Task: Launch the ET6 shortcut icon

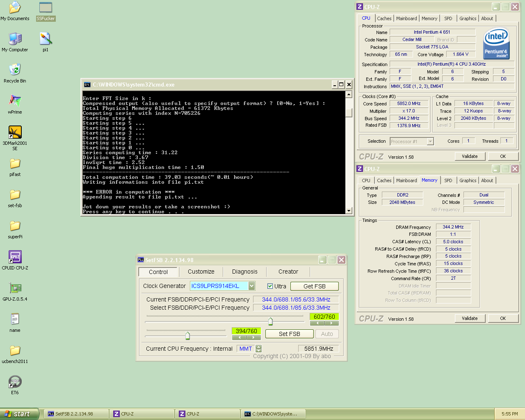Action: coord(15,385)
